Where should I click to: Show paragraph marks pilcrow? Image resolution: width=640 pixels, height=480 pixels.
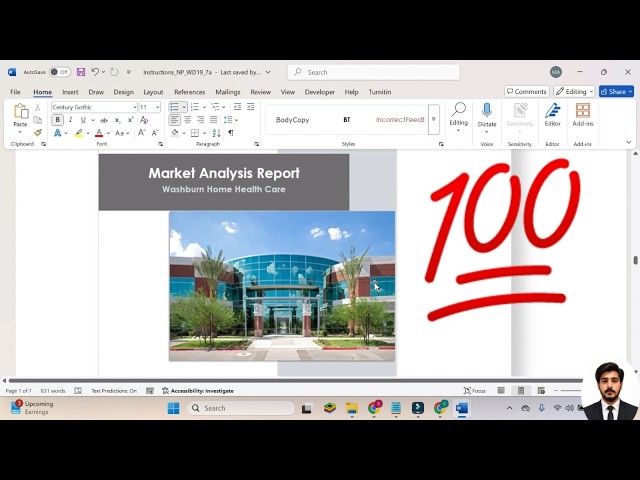(231, 133)
